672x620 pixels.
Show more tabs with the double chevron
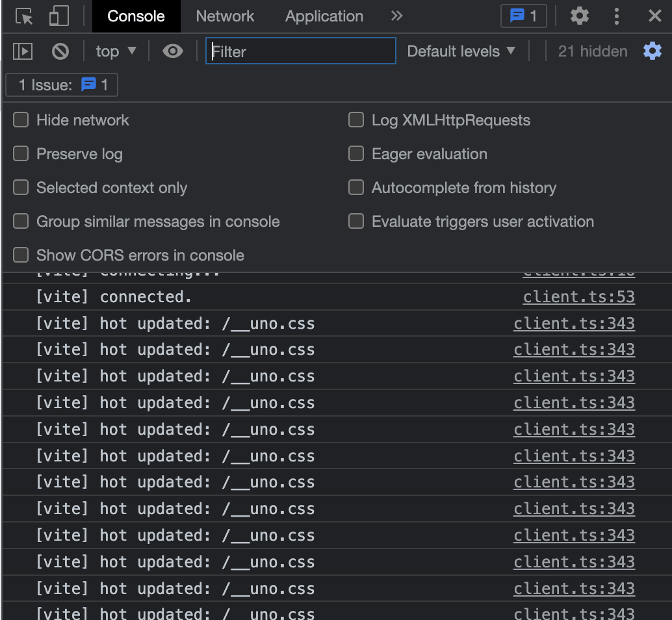(396, 16)
